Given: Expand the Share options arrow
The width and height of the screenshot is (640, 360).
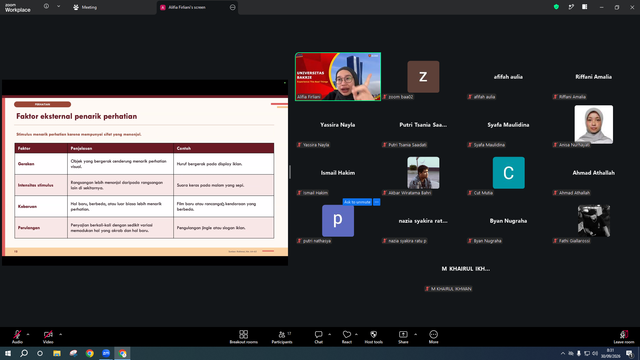Looking at the screenshot, I should click(416, 334).
